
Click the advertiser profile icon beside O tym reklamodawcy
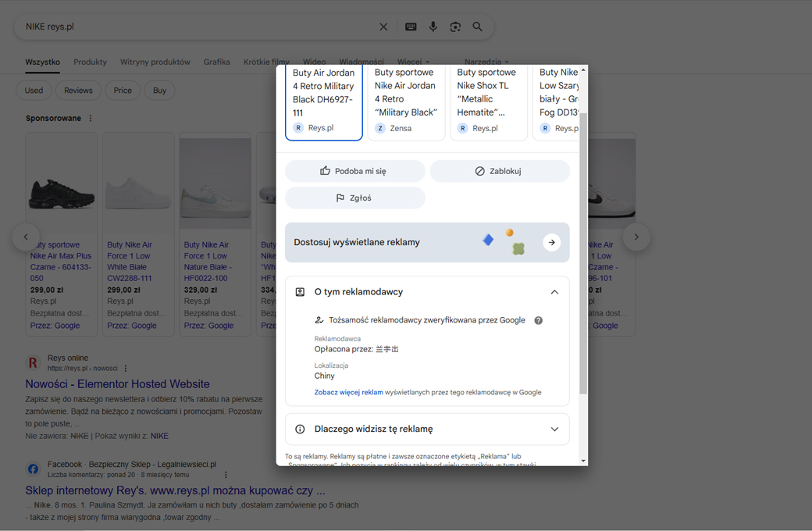click(300, 292)
